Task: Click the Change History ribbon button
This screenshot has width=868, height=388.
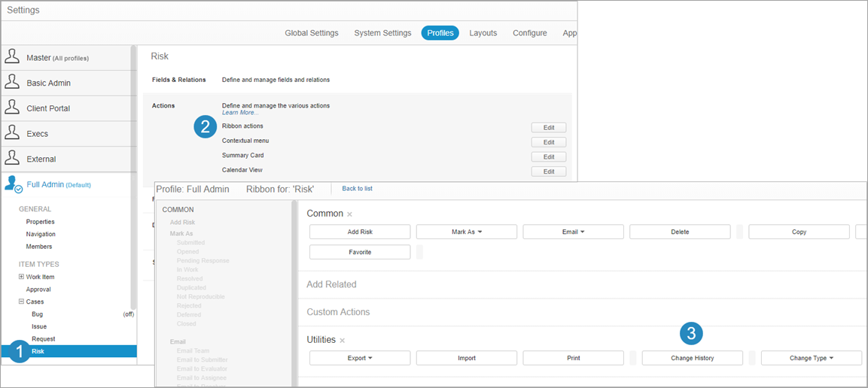Action: (x=693, y=358)
